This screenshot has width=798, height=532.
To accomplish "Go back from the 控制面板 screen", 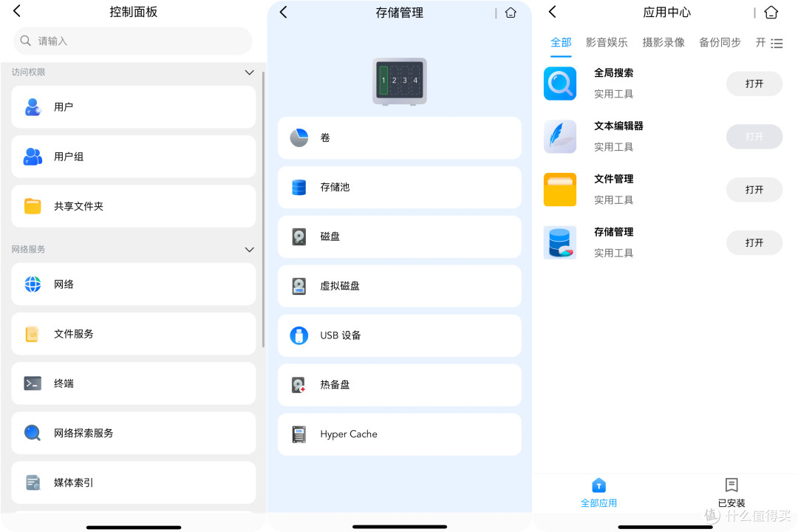I will [x=17, y=10].
